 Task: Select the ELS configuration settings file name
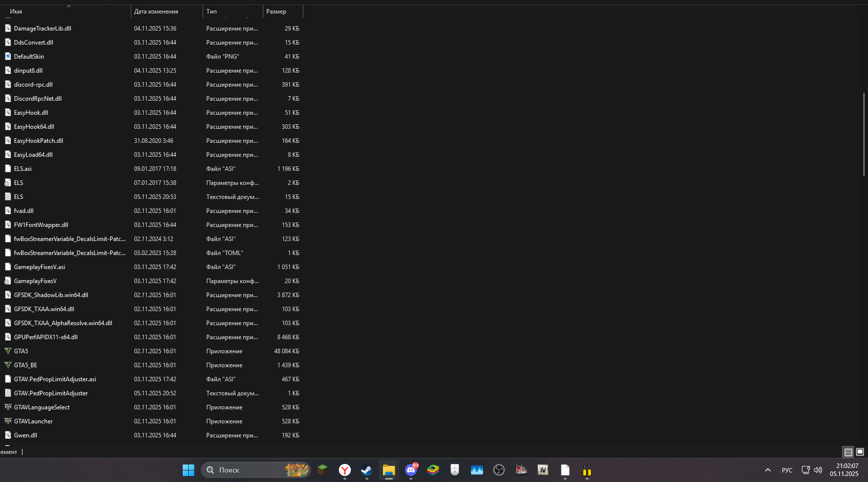(x=19, y=183)
